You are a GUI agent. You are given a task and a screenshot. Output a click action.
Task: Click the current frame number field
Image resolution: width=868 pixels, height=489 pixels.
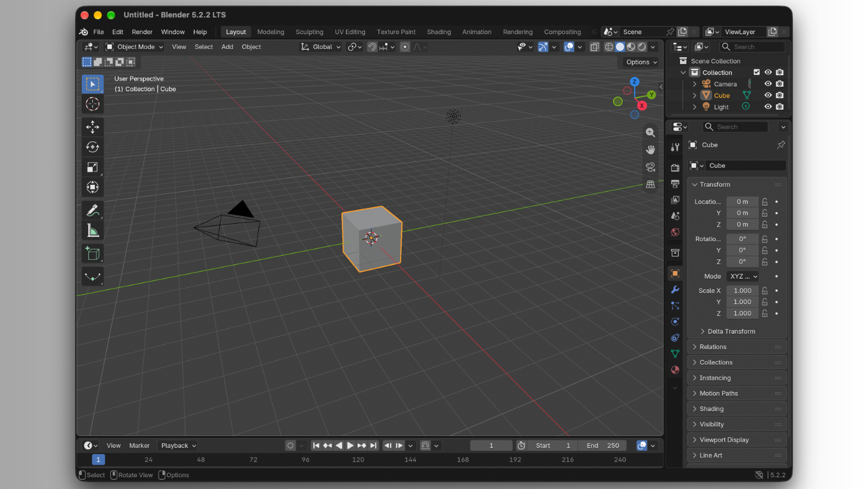coord(492,446)
